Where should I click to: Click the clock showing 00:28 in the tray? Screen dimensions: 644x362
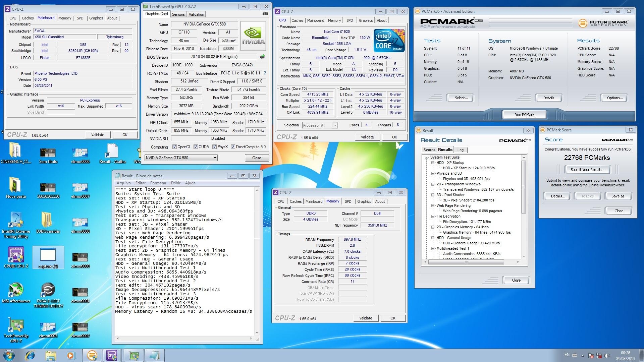(625, 356)
